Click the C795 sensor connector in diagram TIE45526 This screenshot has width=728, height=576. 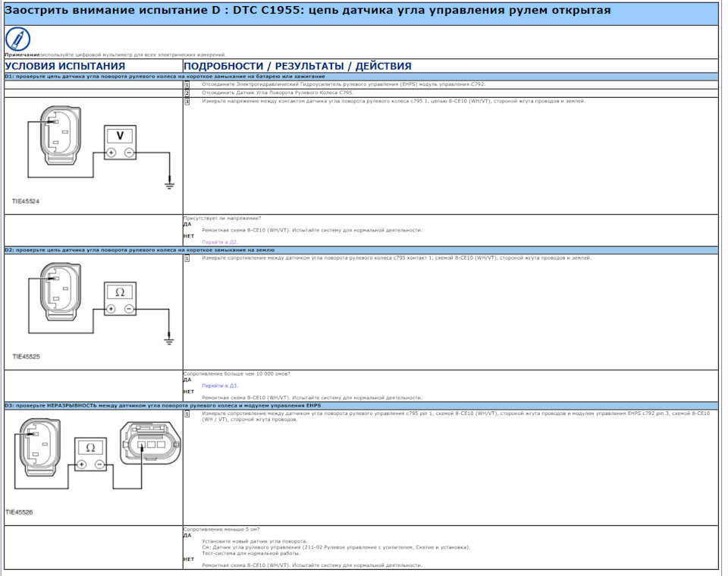(40, 447)
